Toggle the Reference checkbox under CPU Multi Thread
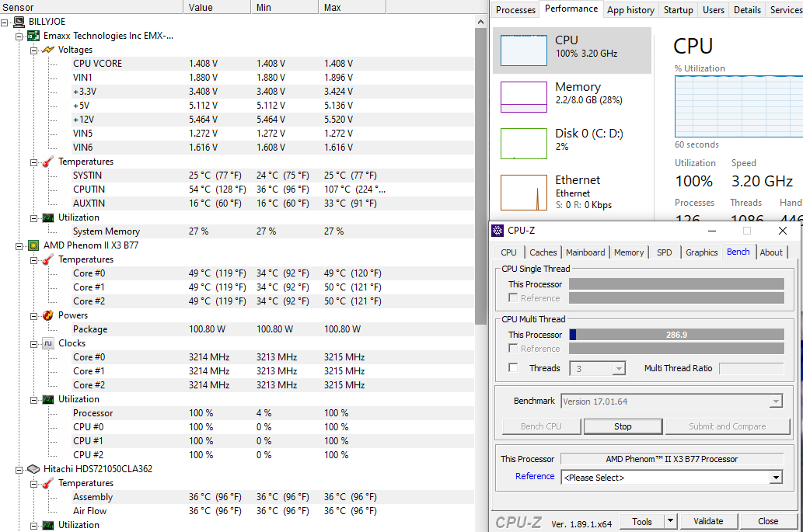 click(x=512, y=349)
